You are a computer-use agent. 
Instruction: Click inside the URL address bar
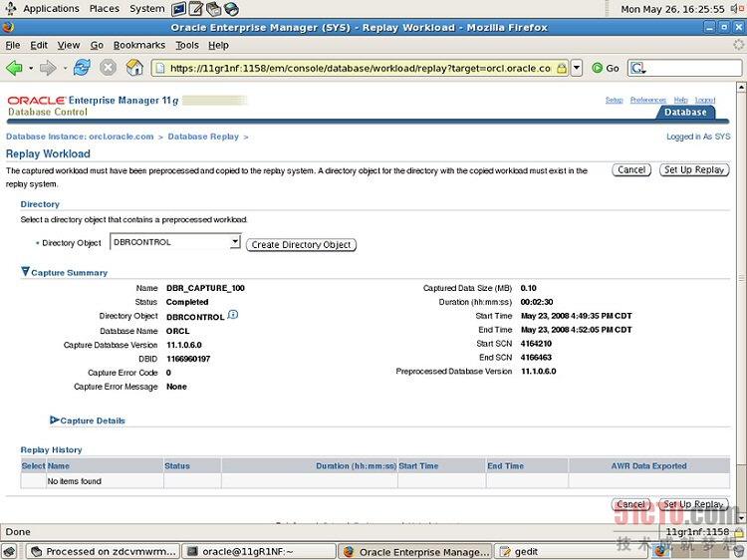pyautogui.click(x=359, y=68)
